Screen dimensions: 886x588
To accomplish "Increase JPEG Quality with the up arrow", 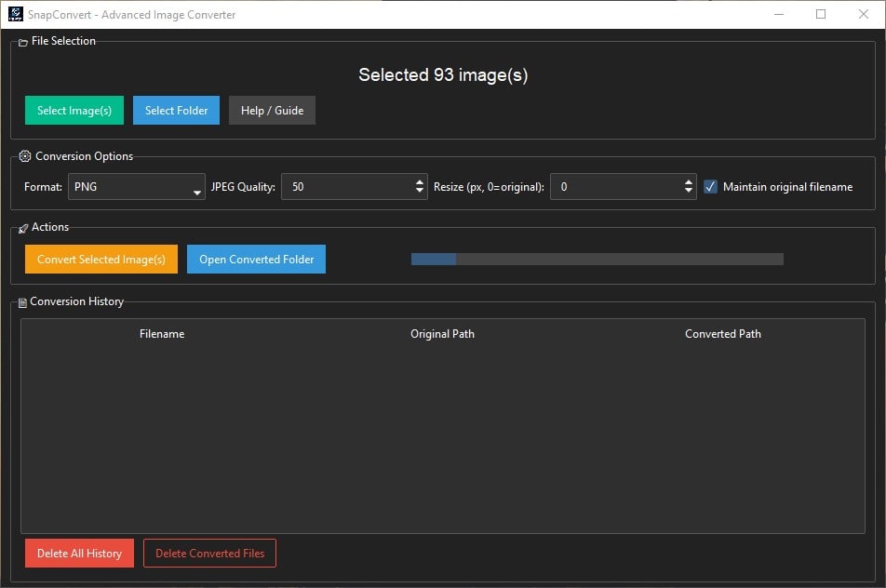I will [x=420, y=180].
